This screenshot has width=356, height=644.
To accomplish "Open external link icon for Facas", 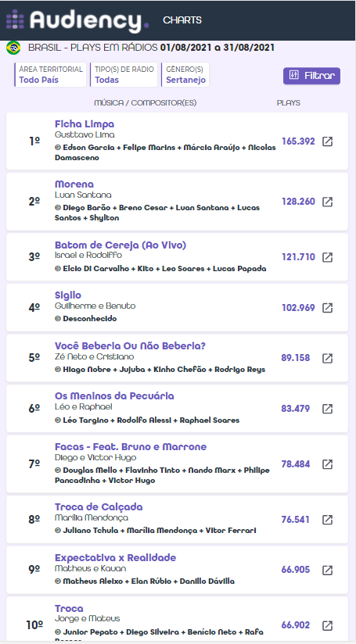I will coord(327,464).
